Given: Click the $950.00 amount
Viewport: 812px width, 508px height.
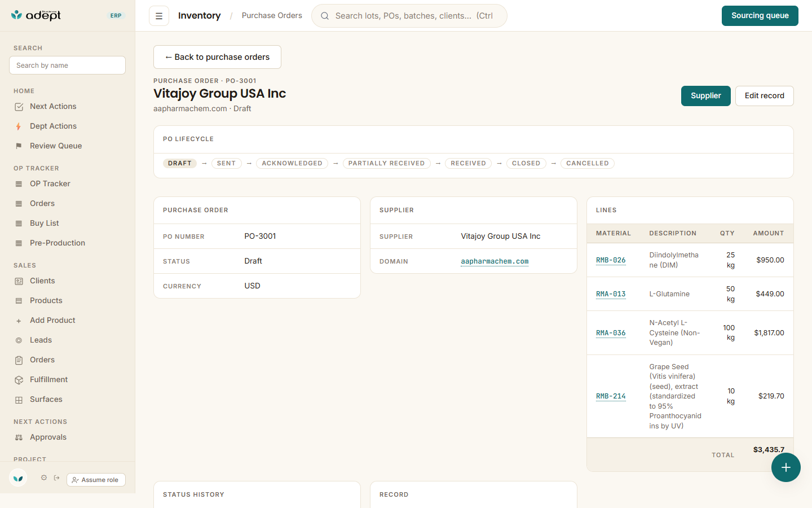Looking at the screenshot, I should tap(770, 260).
